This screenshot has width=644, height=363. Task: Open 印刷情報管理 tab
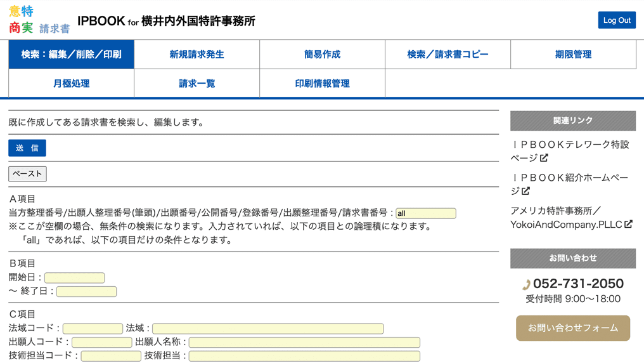(323, 84)
